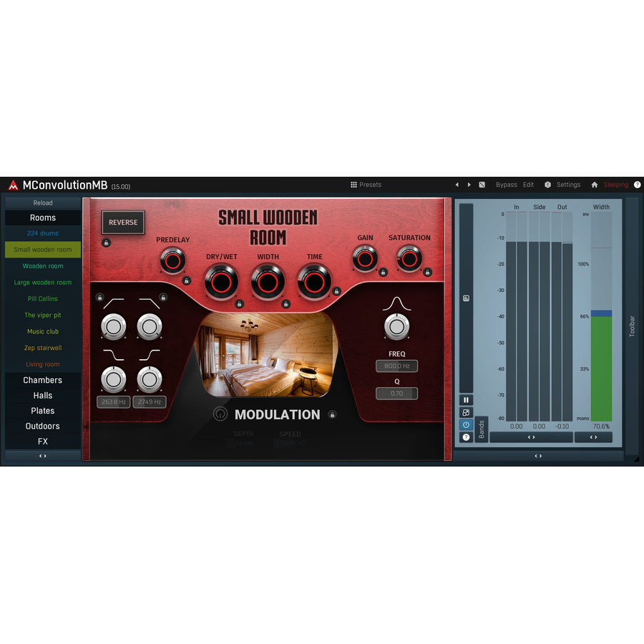The height and width of the screenshot is (644, 644).
Task: Toggle lock next to Saturation knob
Action: pos(427,272)
